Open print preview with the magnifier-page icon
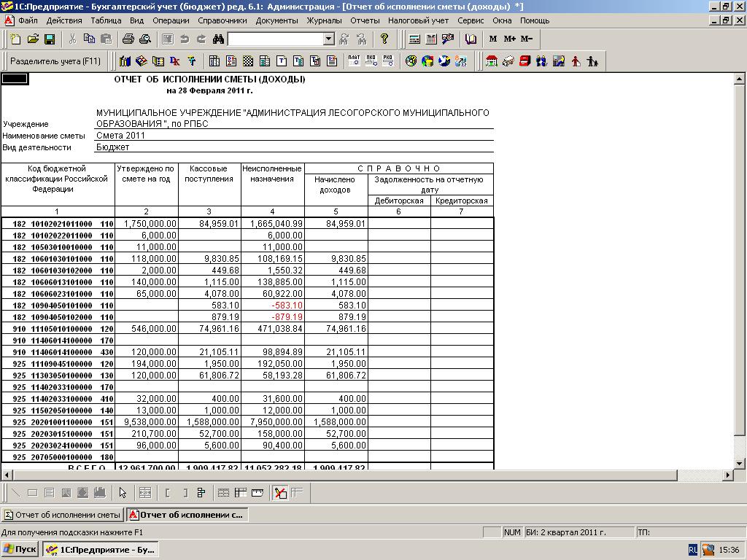Viewport: 747px width, 560px height. [x=144, y=39]
